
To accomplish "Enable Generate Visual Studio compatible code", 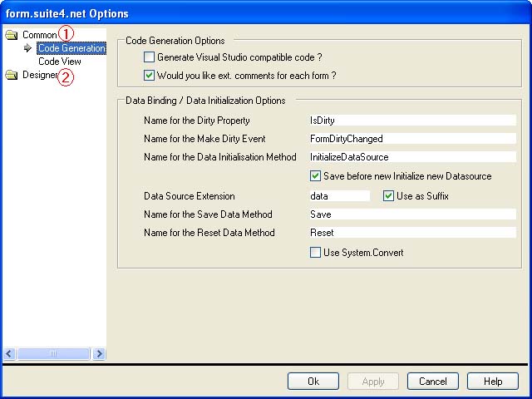I will coord(150,57).
